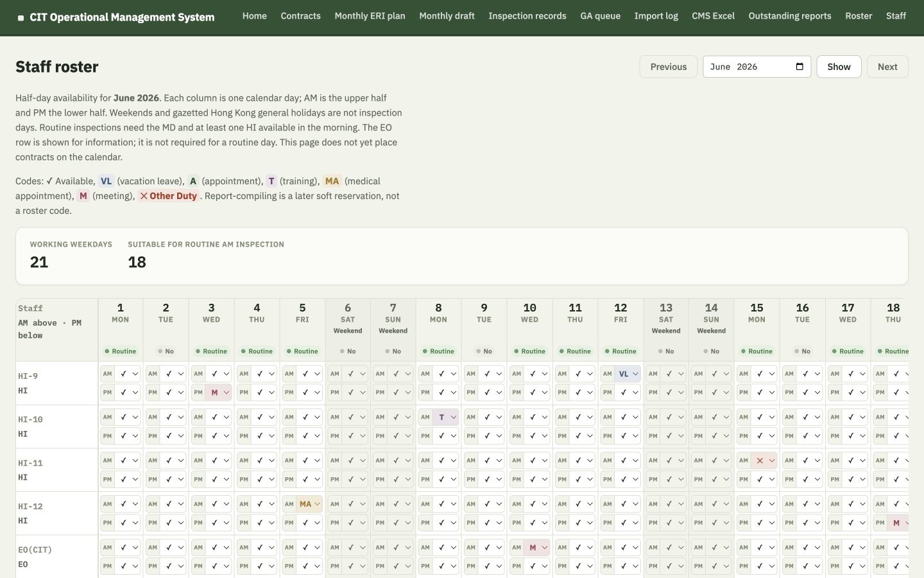Click the VL vacation leave code badge in legend

[107, 181]
